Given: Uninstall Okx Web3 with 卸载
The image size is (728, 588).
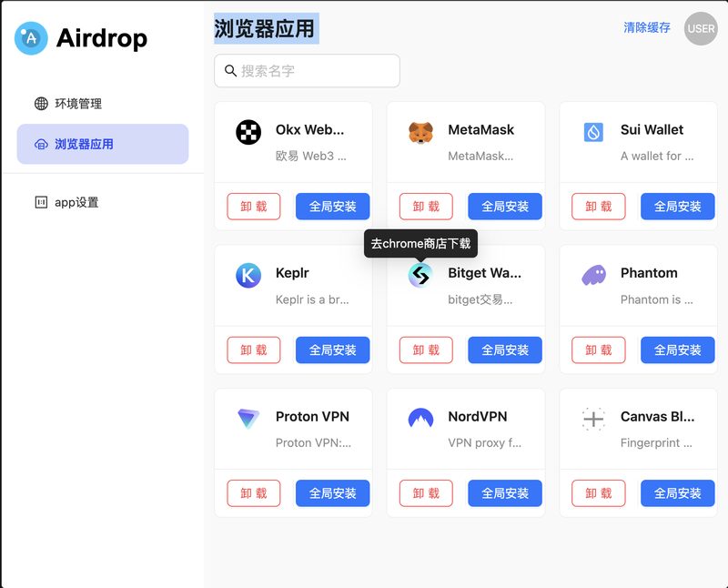Looking at the screenshot, I should pyautogui.click(x=254, y=207).
